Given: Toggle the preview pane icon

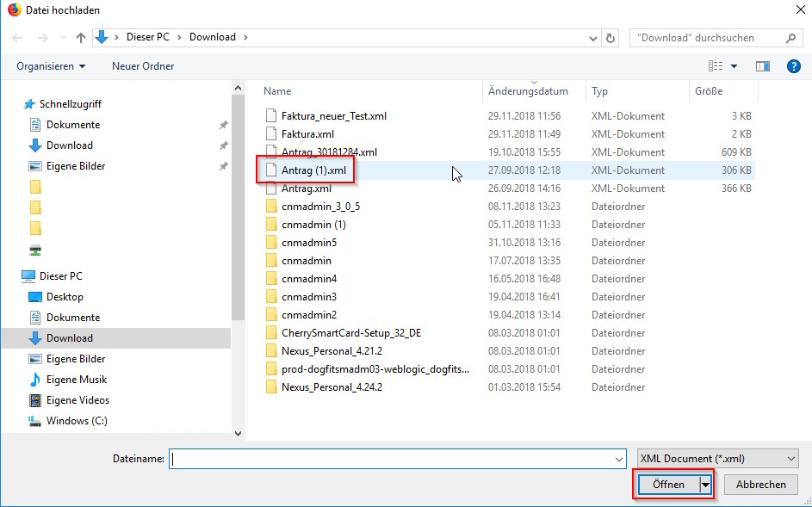Looking at the screenshot, I should 763,66.
